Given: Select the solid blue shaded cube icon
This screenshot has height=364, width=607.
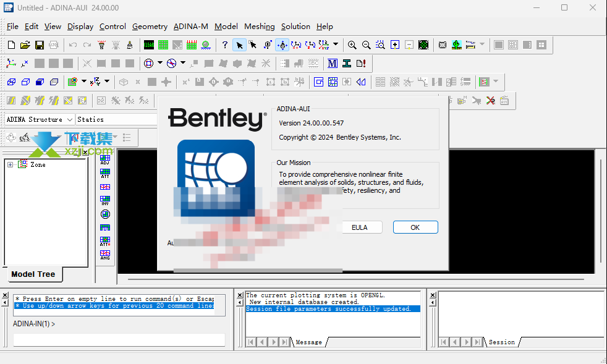Looking at the screenshot, I should pos(40,82).
